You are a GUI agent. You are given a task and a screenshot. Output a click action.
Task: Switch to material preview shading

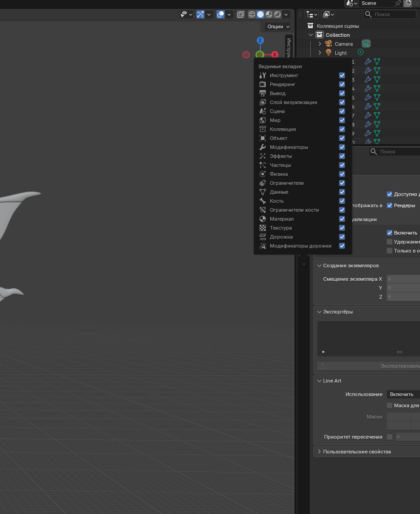click(x=269, y=14)
